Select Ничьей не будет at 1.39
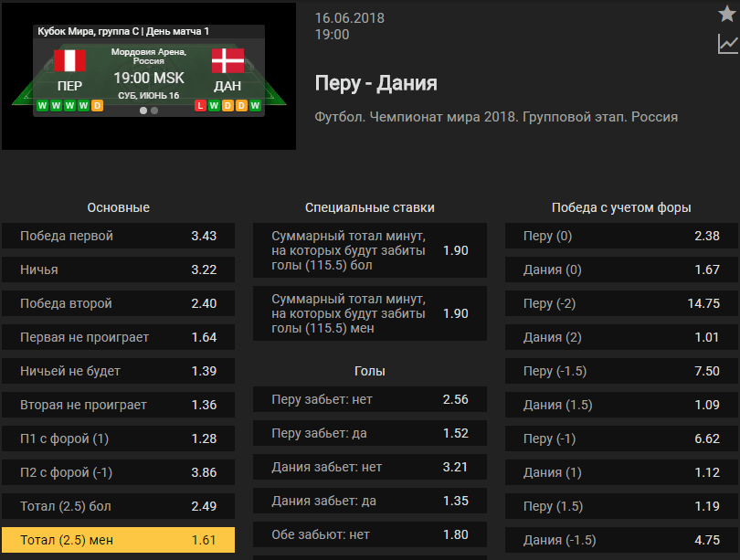740x560 pixels. pyautogui.click(x=119, y=371)
